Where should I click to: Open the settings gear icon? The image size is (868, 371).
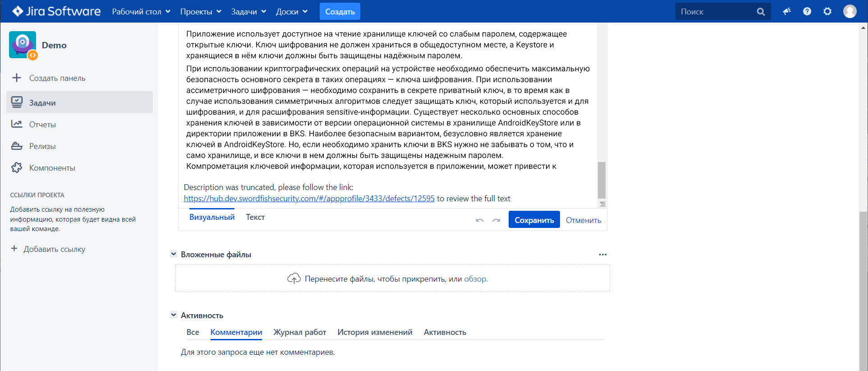[827, 11]
